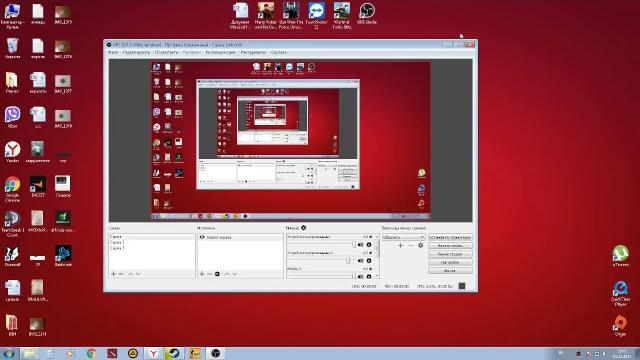The image size is (640, 360).
Task: Move selected source down with arrow icon
Action: pos(235,274)
